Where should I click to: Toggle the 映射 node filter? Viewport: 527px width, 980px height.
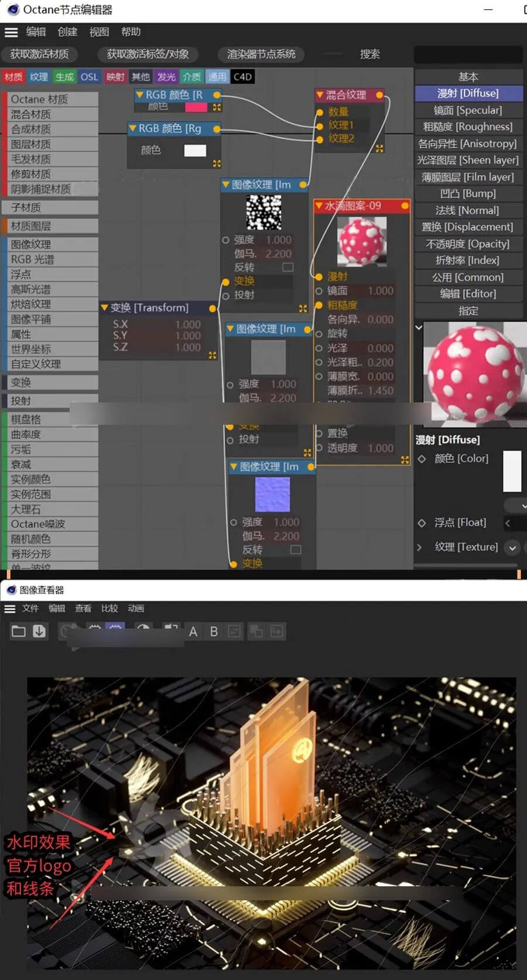pyautogui.click(x=115, y=77)
